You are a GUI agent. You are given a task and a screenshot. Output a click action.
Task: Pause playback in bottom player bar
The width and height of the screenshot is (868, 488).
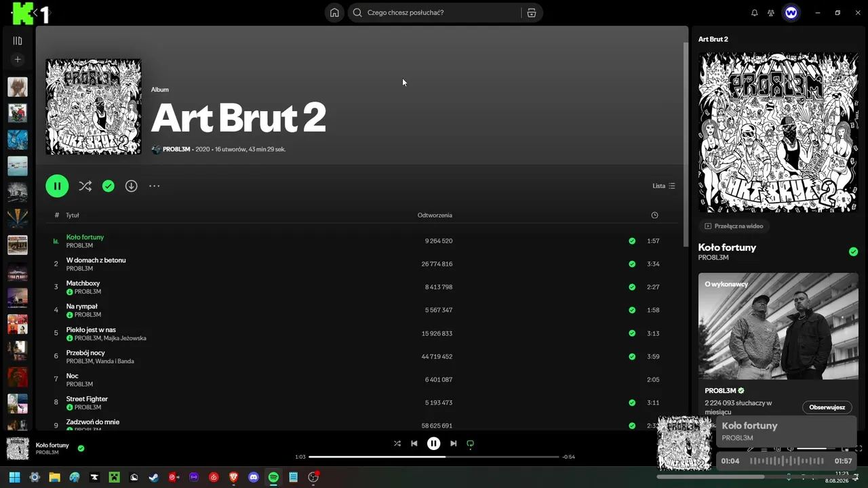433,443
